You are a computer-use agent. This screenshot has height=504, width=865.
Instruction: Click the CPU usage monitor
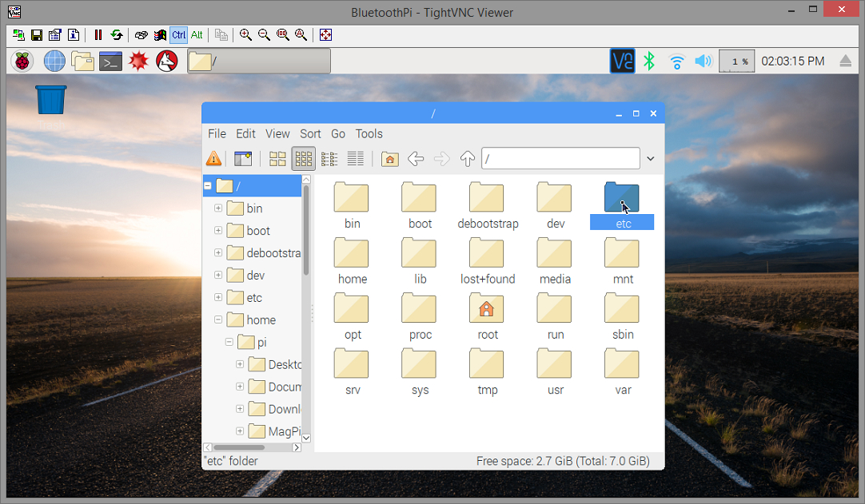coord(737,62)
